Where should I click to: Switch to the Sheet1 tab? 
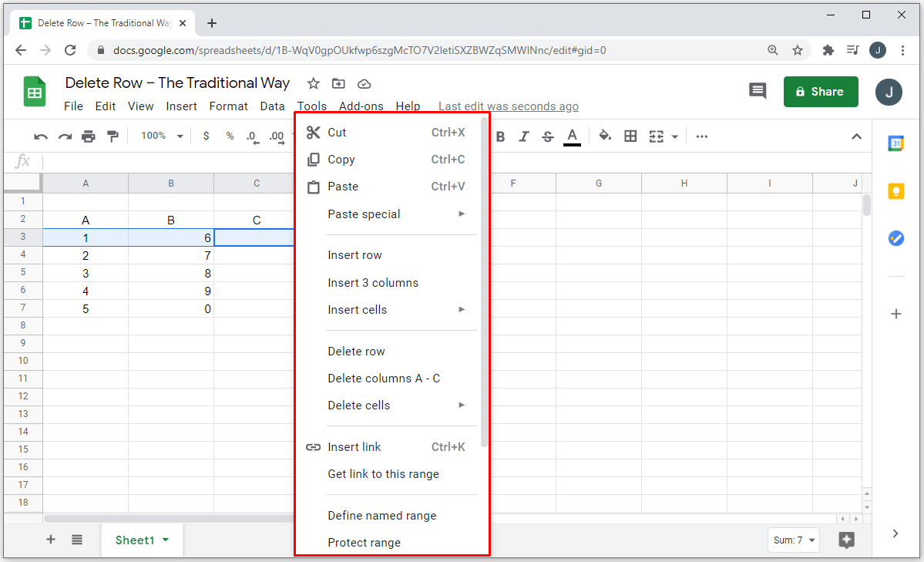pos(135,540)
